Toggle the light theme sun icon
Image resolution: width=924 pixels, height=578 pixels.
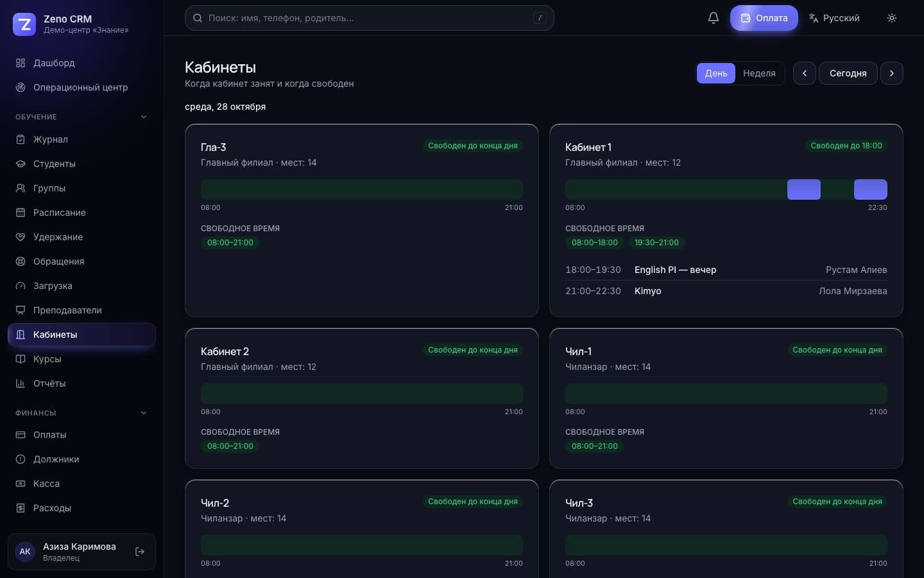[x=891, y=18]
